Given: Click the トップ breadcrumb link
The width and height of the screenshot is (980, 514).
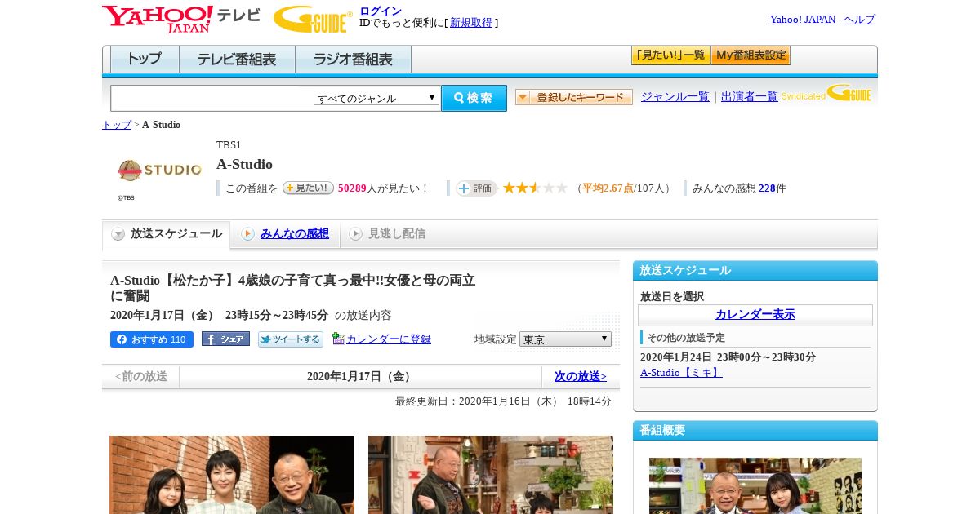Looking at the screenshot, I should 117,125.
